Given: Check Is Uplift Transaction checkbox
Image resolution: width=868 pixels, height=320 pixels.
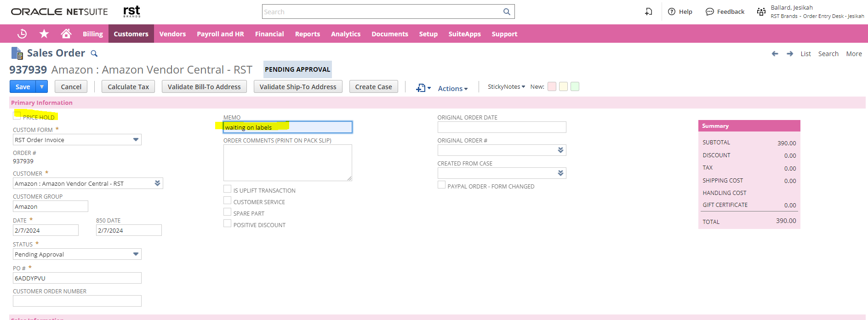Looking at the screenshot, I should point(227,189).
